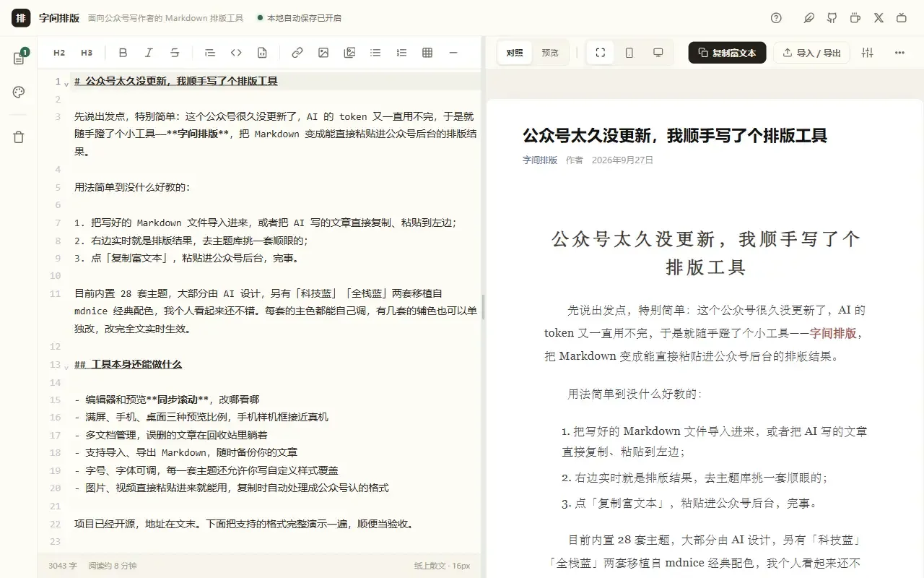The image size is (924, 578).
Task: Insert an image gallery
Action: [x=349, y=53]
